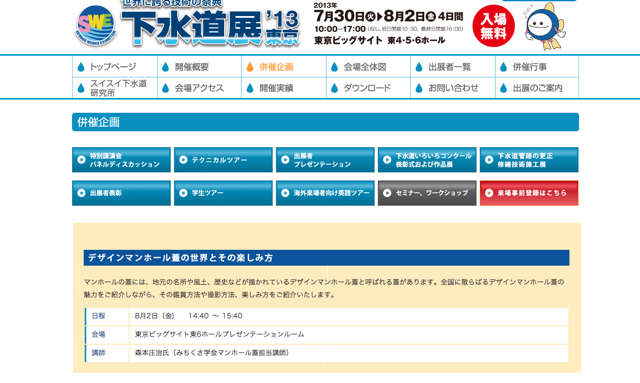
Task: Click the 併催企画 section header bar
Action: [x=325, y=122]
